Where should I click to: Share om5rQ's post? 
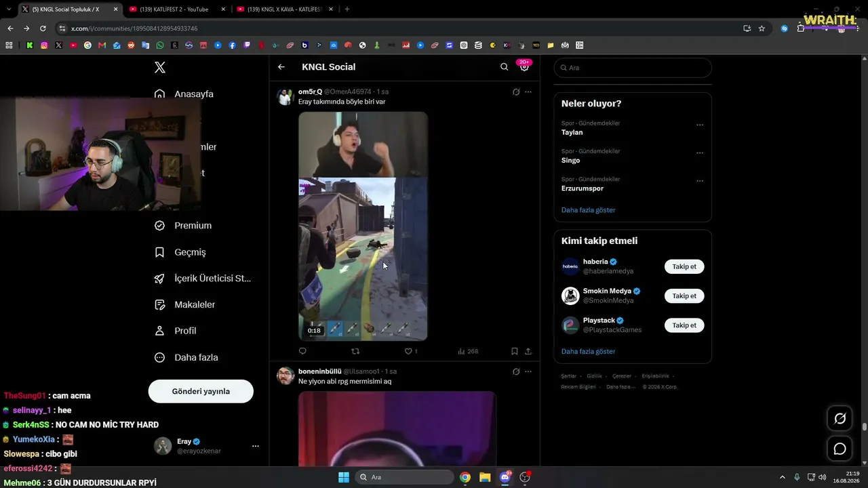click(528, 351)
